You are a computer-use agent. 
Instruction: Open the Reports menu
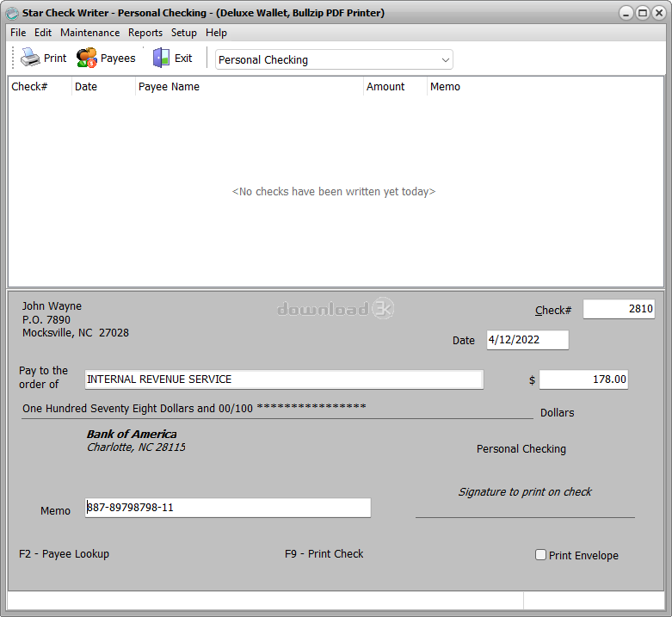pos(145,33)
